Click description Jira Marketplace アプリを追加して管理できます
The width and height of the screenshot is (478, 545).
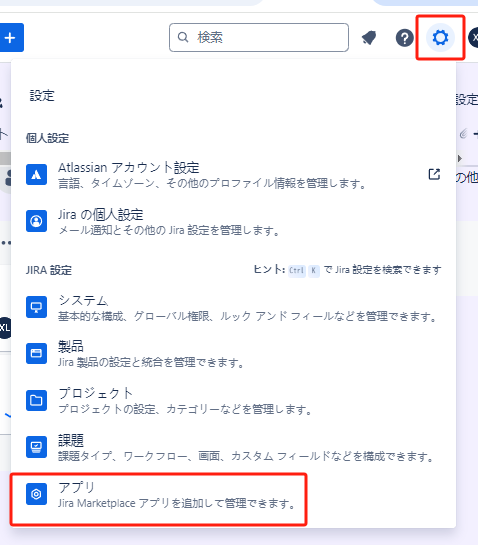[177, 503]
